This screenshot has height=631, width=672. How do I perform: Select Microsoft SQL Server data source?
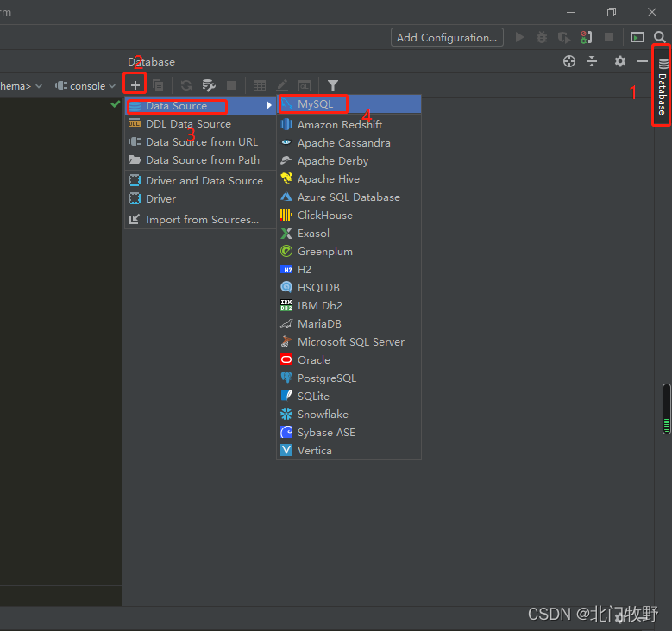pyautogui.click(x=349, y=342)
